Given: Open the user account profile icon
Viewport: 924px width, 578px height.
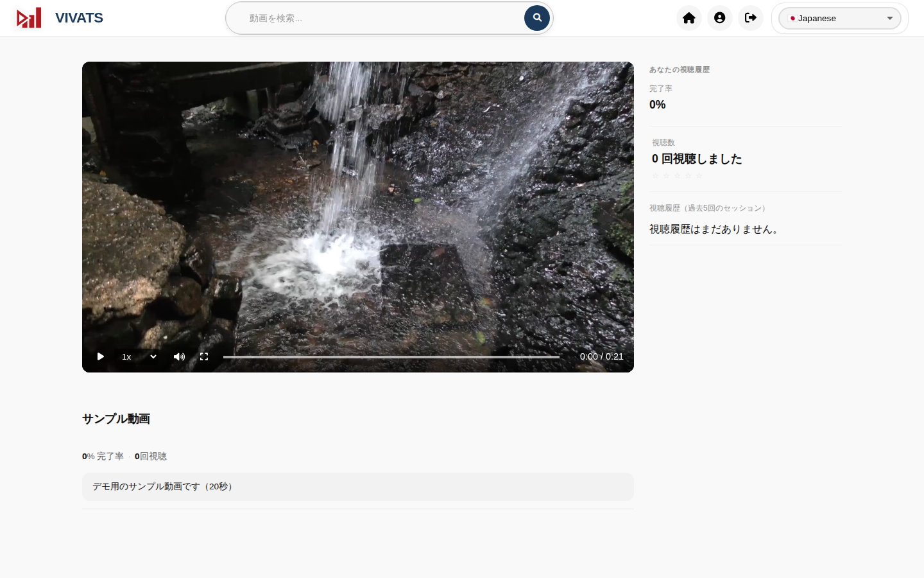Looking at the screenshot, I should click(720, 18).
